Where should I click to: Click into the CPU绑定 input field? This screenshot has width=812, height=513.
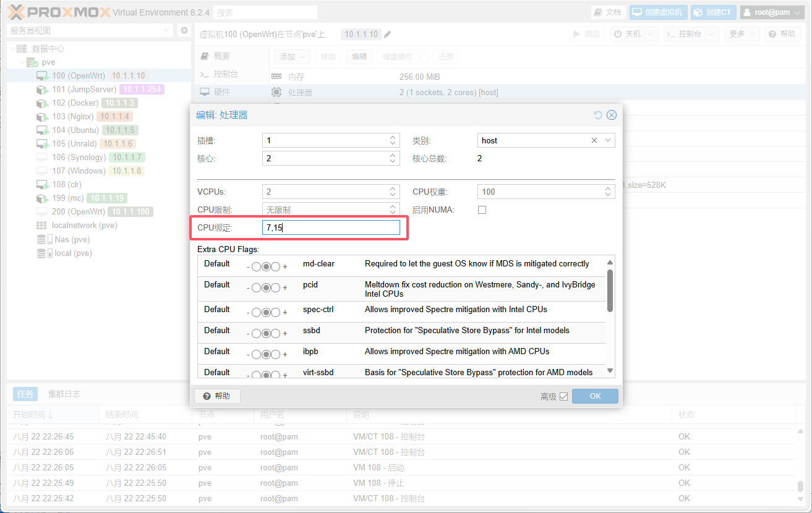[331, 227]
